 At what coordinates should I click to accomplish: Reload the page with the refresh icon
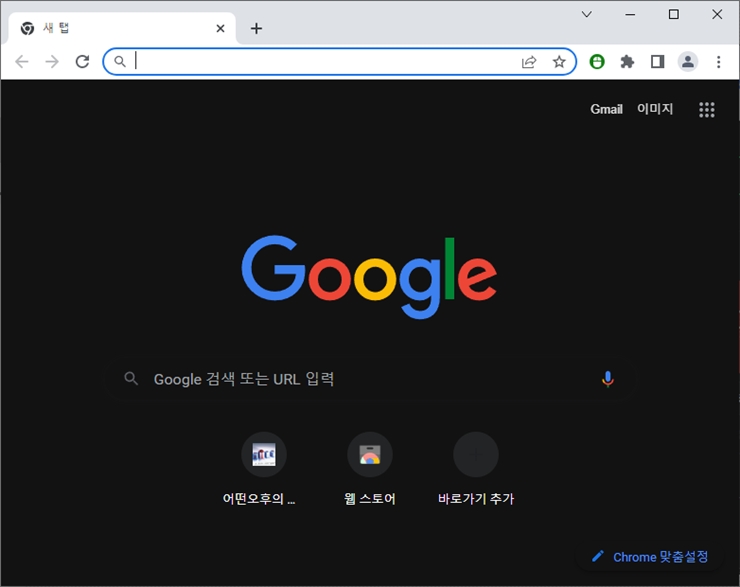83,61
